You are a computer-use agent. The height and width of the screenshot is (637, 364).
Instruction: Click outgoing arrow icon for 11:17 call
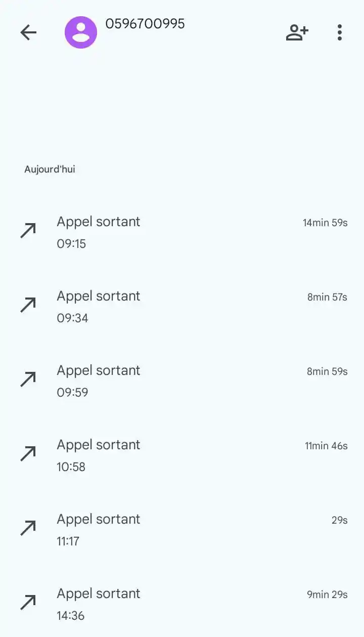28,528
